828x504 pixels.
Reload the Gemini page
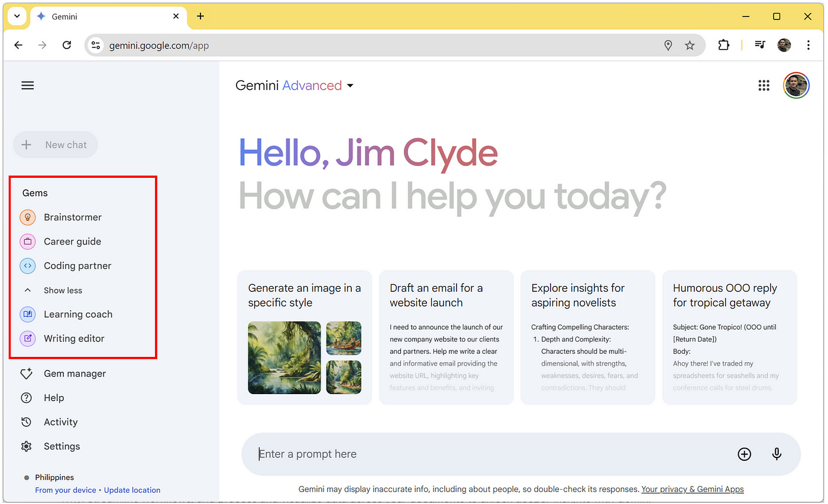pos(67,45)
